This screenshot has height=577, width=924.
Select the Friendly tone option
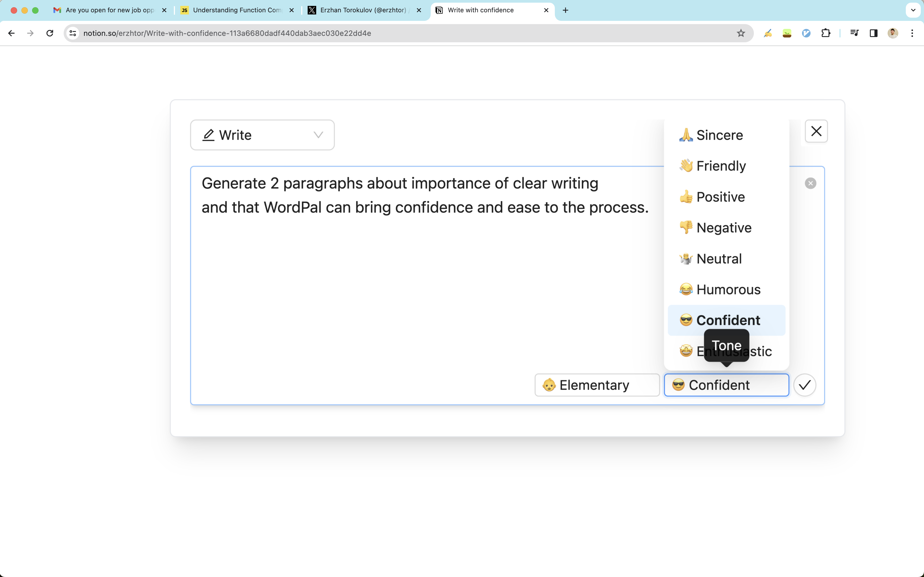(x=727, y=166)
